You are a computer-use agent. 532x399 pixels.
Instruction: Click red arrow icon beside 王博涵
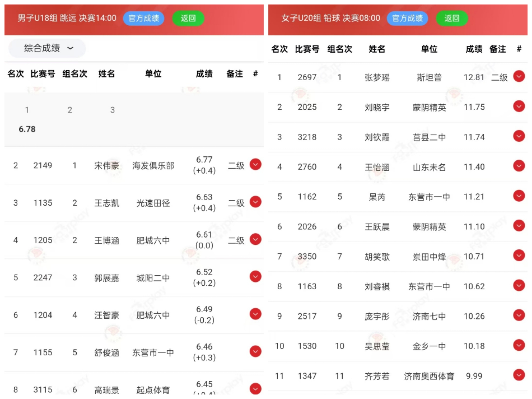(255, 239)
